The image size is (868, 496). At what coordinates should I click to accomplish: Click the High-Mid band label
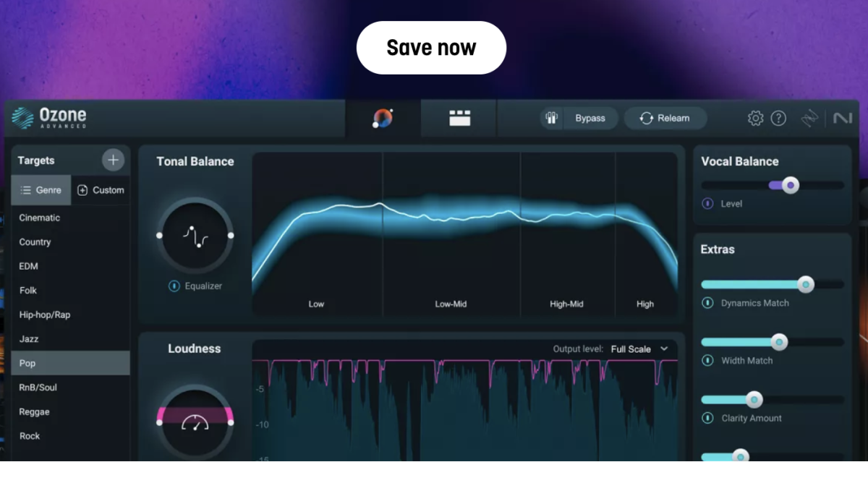(x=566, y=304)
